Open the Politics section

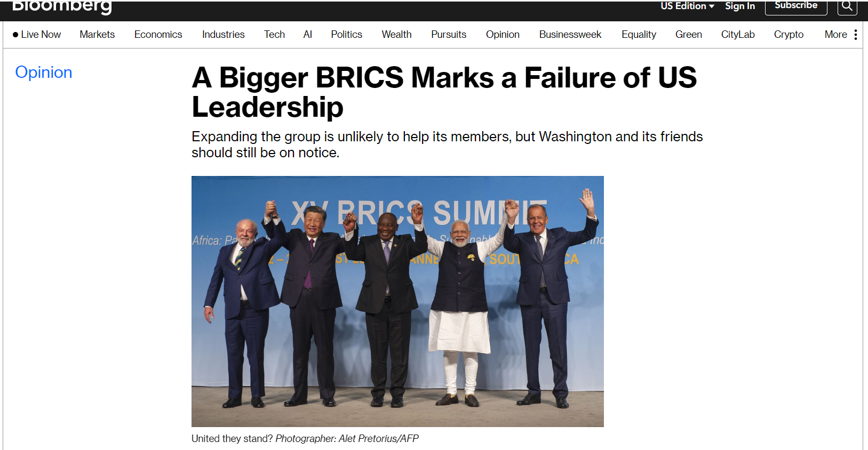click(346, 35)
